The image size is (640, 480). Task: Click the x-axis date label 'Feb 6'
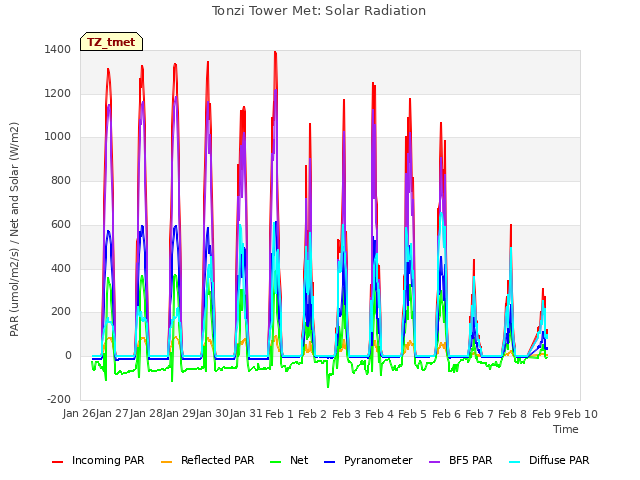[x=446, y=414]
